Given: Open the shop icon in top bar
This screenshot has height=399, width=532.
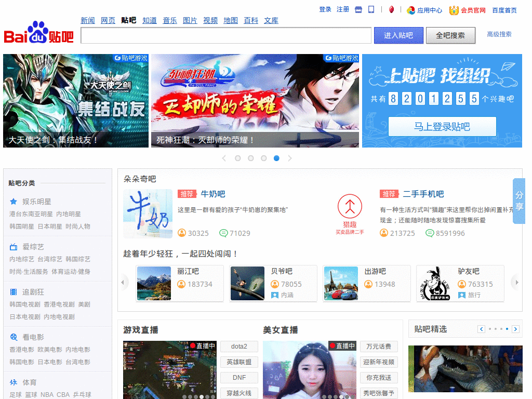Looking at the screenshot, I should click(358, 9).
